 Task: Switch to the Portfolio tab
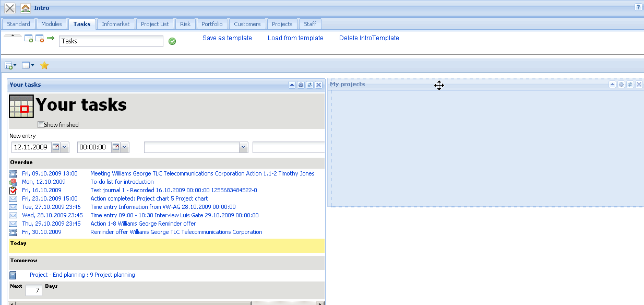coord(212,24)
